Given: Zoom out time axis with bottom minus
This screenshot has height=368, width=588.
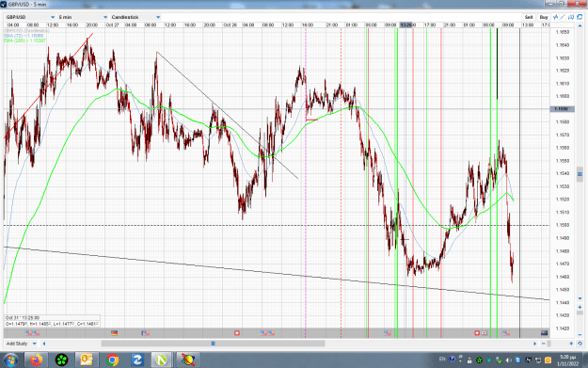Looking at the screenshot, I should 544,344.
